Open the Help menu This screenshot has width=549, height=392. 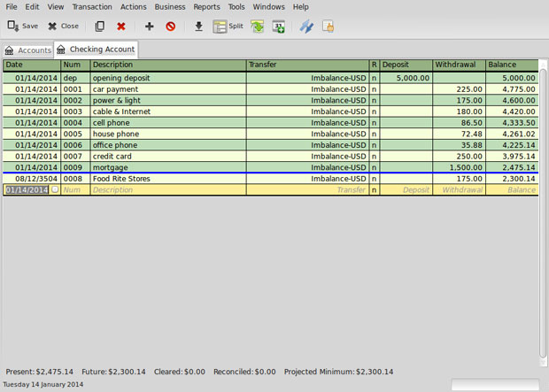301,7
